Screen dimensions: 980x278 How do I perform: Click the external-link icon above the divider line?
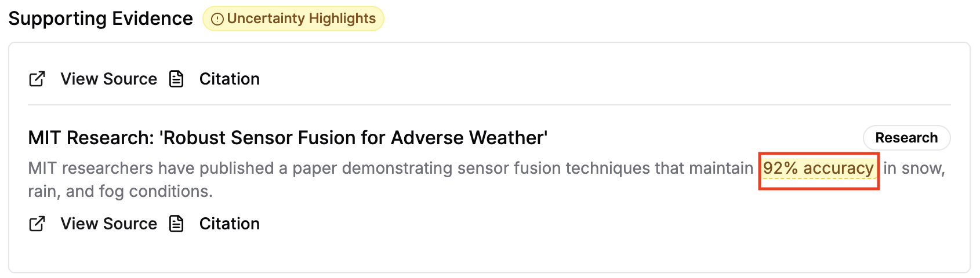[x=37, y=79]
